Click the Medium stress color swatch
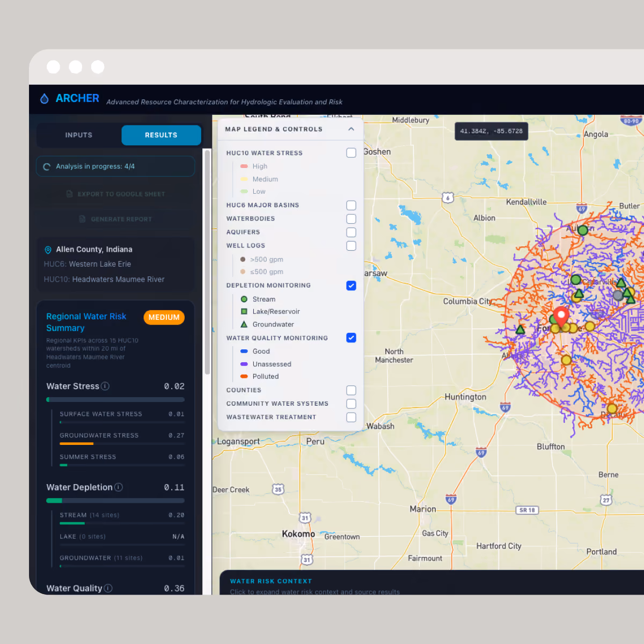 tap(244, 179)
